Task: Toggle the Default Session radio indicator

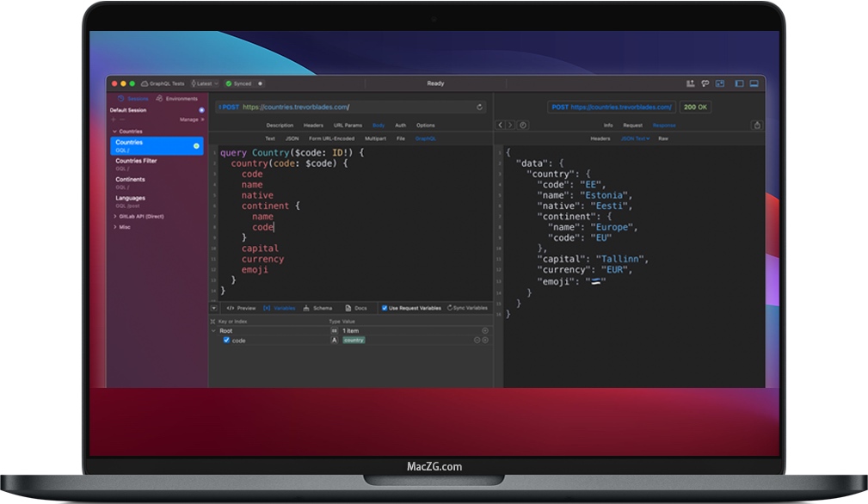Action: pos(201,110)
